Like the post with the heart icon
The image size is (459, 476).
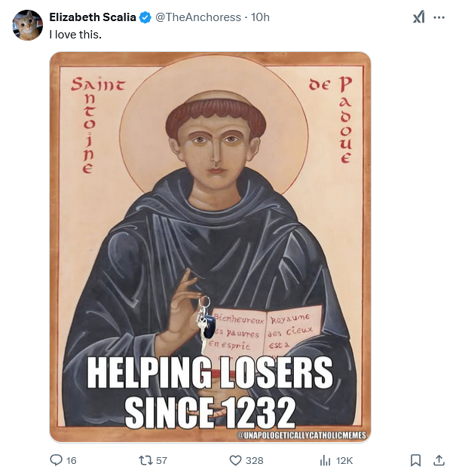234,460
